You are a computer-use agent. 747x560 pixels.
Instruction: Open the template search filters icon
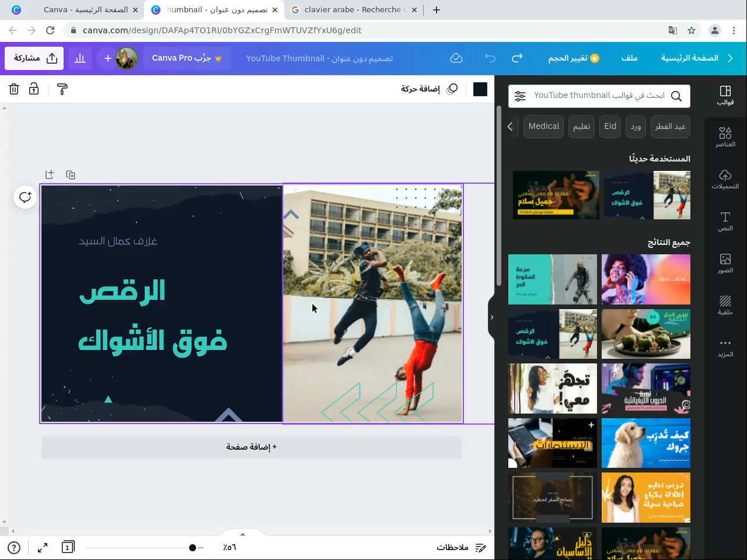pyautogui.click(x=520, y=96)
